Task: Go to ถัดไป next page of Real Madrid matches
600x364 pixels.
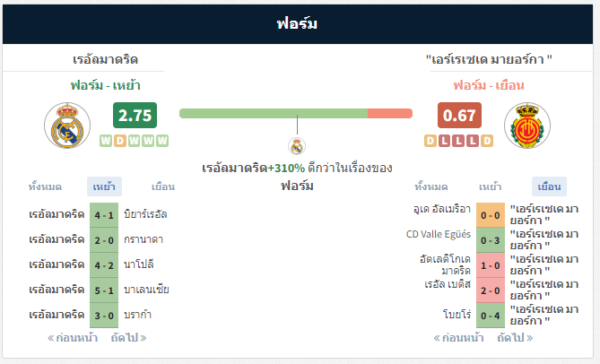Action: [128, 338]
